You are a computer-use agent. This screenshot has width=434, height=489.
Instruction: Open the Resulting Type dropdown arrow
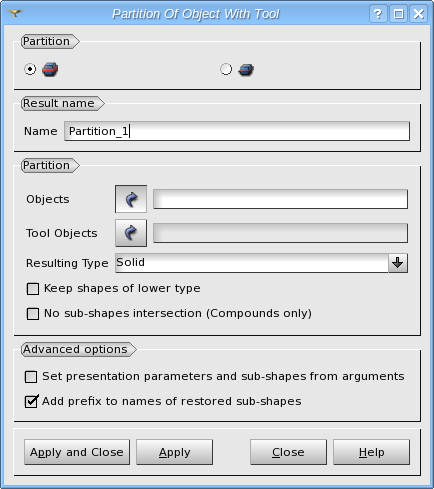tap(398, 263)
